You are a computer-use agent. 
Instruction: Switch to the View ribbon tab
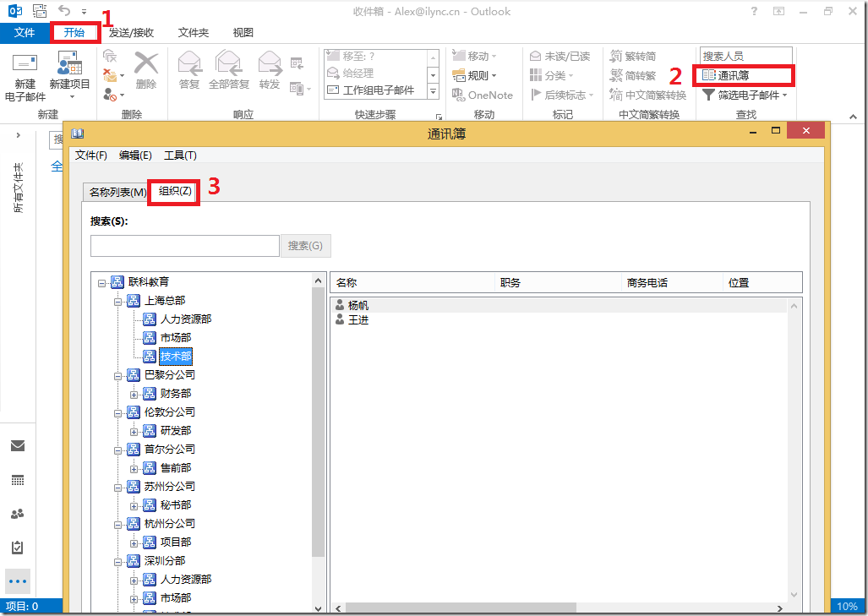pos(243,33)
